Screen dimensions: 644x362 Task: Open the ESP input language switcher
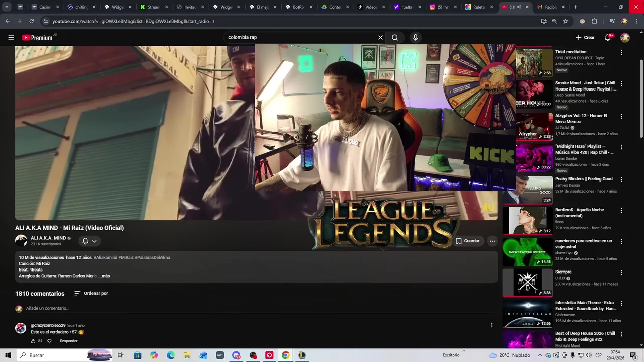pos(598,355)
